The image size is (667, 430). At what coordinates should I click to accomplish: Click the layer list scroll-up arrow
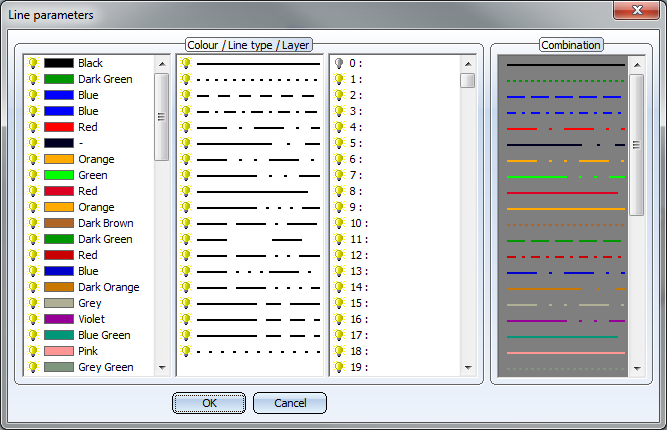point(468,64)
